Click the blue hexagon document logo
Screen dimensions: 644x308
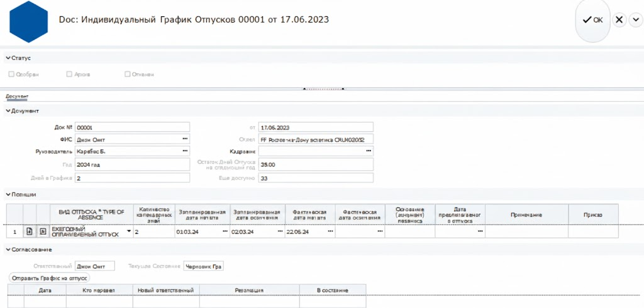(x=28, y=22)
